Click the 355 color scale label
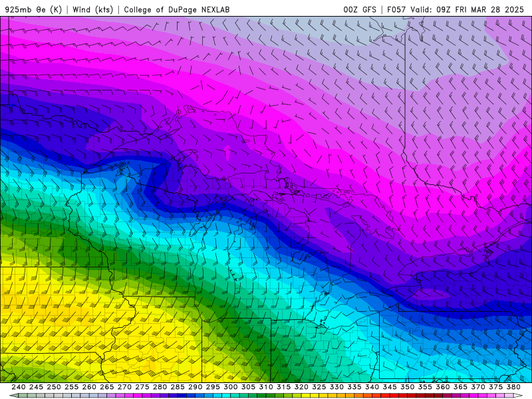This screenshot has width=532, height=399. (425, 387)
